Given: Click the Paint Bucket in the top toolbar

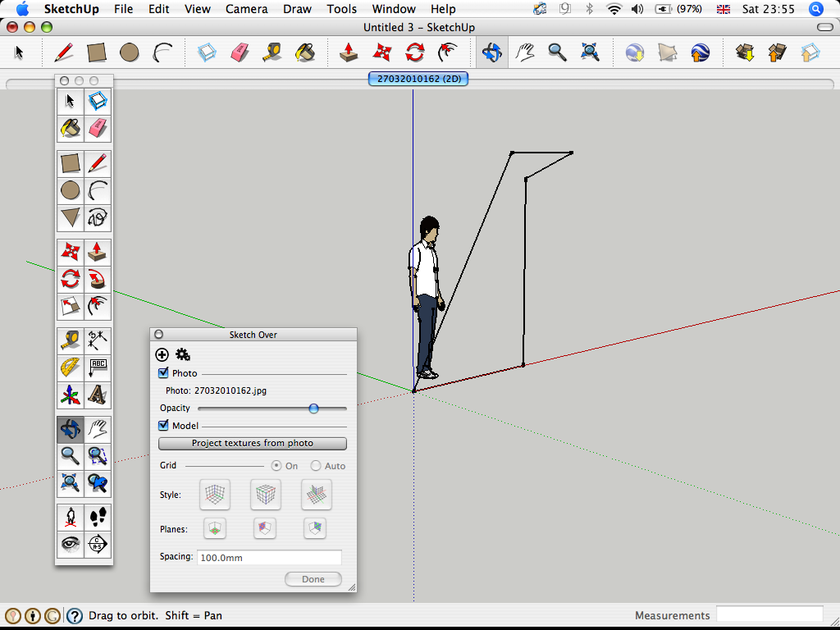Looking at the screenshot, I should tap(305, 52).
